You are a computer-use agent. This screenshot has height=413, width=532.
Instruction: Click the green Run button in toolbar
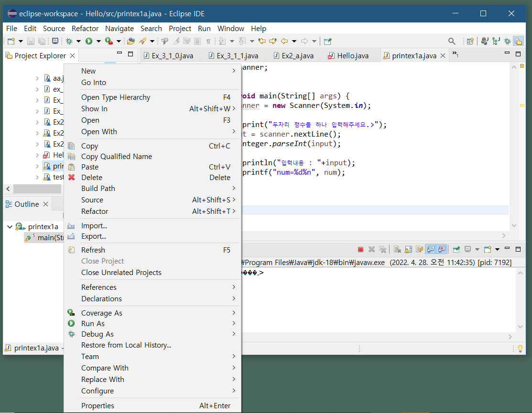pyautogui.click(x=89, y=42)
